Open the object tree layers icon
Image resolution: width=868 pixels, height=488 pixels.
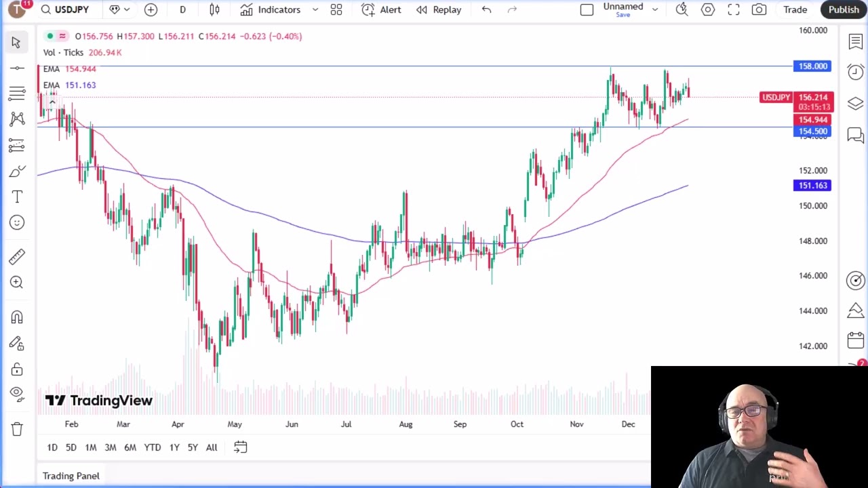tap(855, 103)
